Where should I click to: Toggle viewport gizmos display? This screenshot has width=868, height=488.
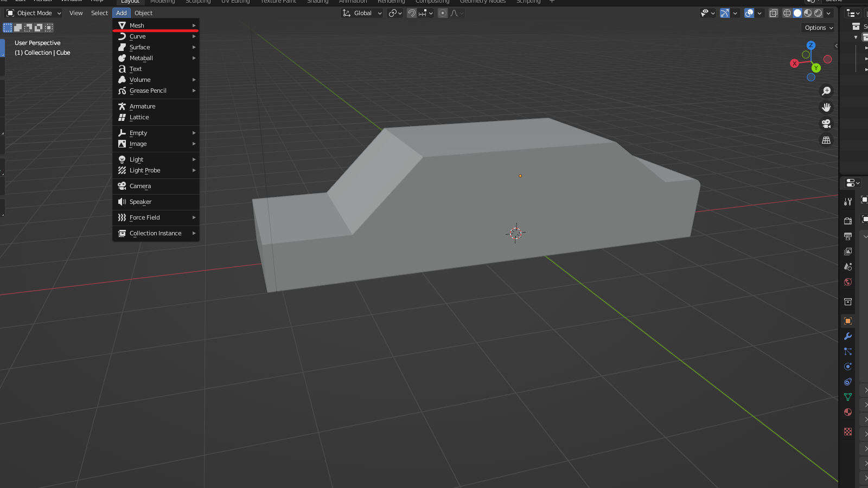(x=725, y=13)
